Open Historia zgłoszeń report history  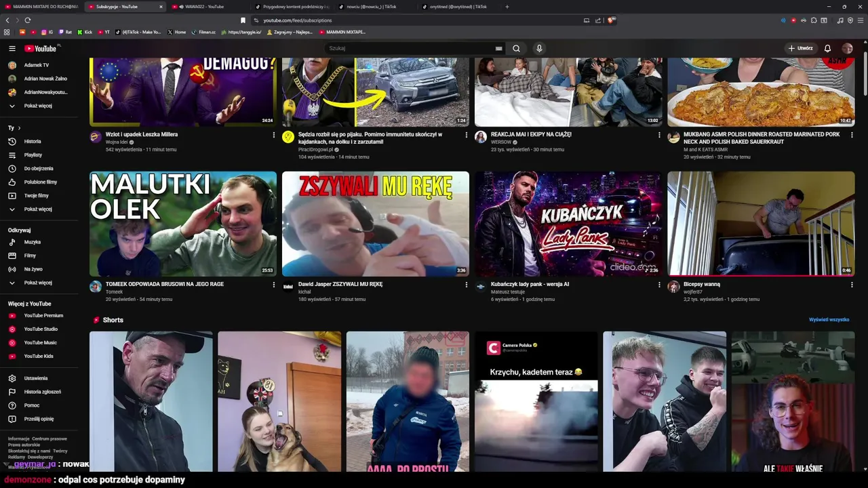[41, 392]
